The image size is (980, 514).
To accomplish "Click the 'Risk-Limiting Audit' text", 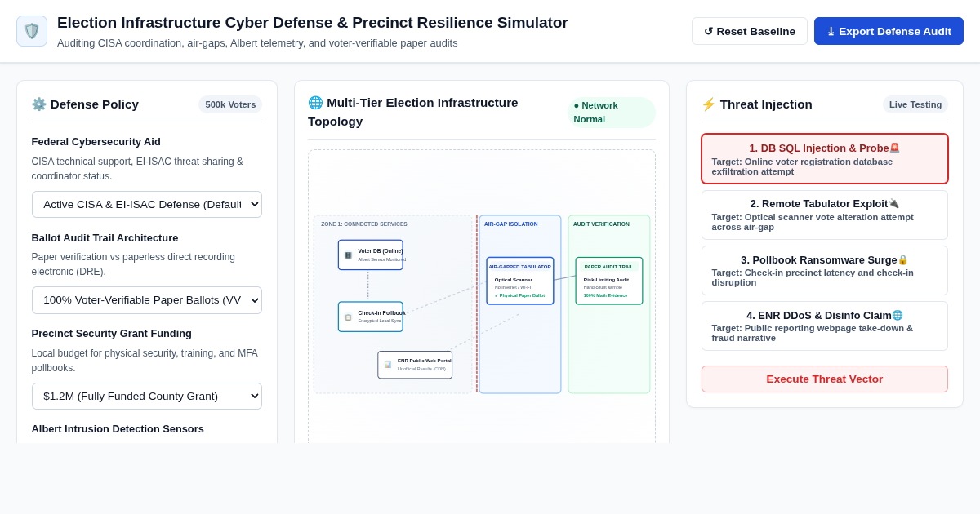I will (606, 280).
